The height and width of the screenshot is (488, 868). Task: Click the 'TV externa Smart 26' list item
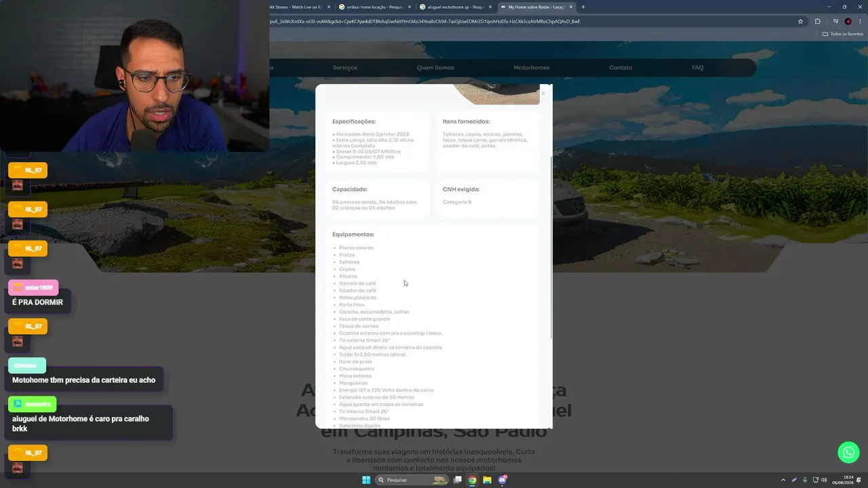[364, 340]
